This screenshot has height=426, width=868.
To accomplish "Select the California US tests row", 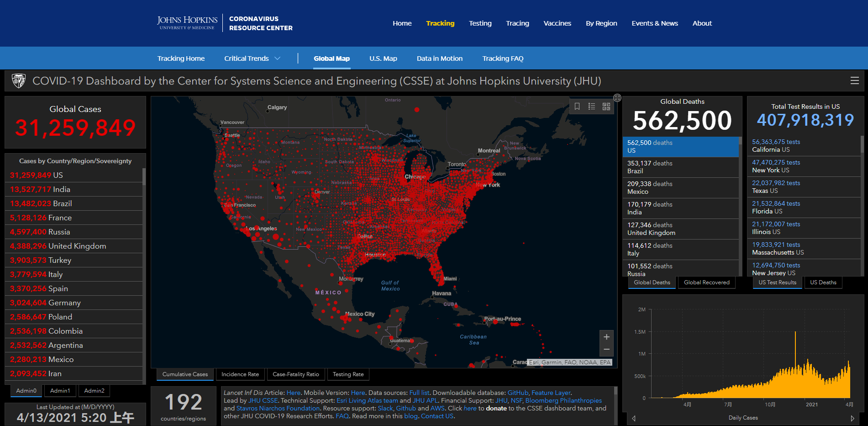I will click(804, 146).
